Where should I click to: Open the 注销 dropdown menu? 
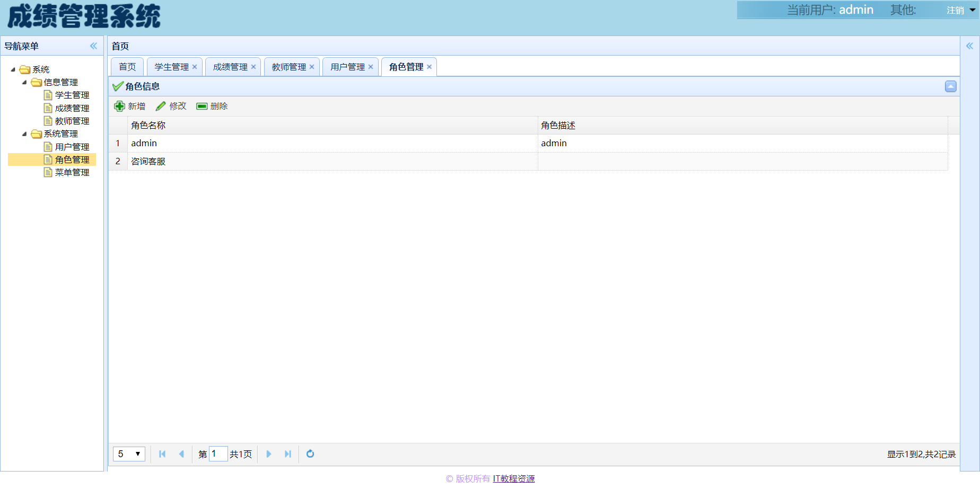(961, 10)
